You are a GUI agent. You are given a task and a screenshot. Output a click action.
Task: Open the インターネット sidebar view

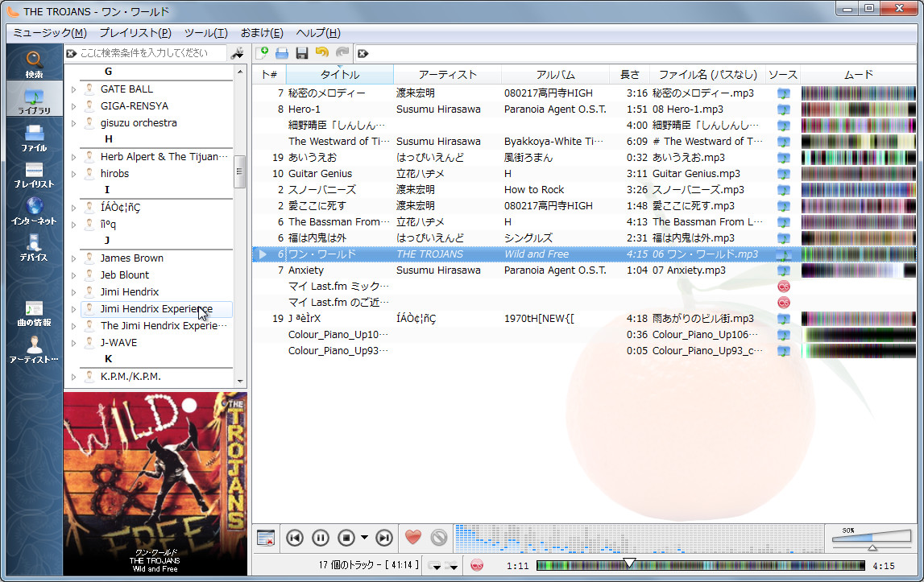34,210
